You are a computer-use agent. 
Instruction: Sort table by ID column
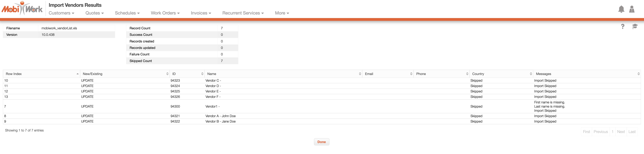point(187,74)
